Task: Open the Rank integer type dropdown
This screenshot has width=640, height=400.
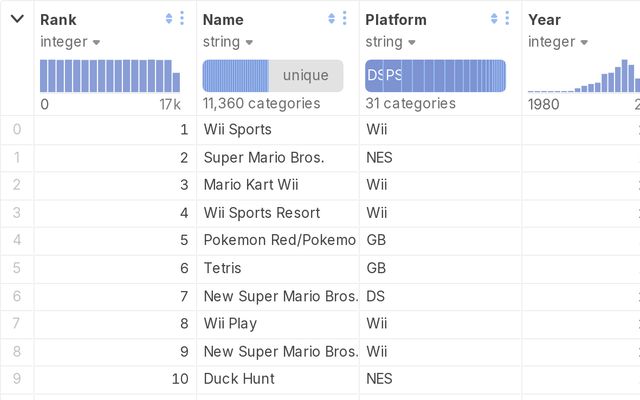Action: coord(96,42)
